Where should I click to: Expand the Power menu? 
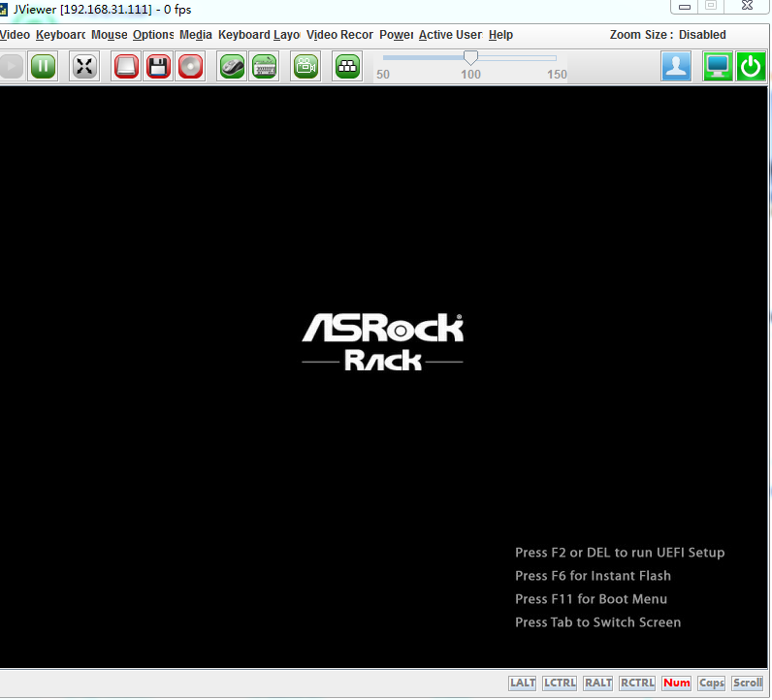tap(396, 35)
